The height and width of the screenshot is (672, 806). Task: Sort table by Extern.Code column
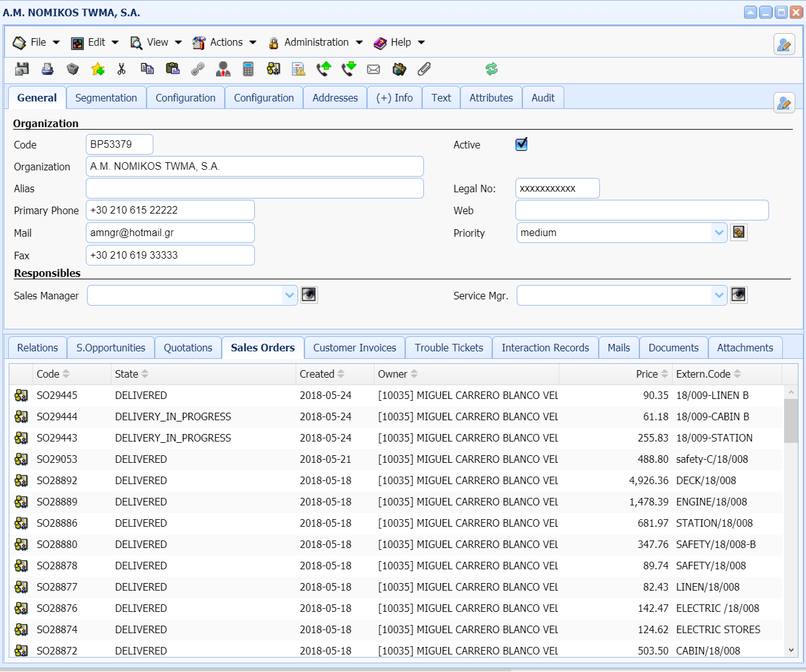coord(708,374)
